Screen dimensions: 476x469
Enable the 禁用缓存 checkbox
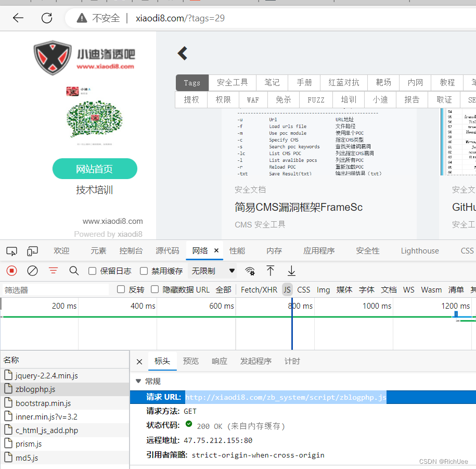(x=143, y=271)
